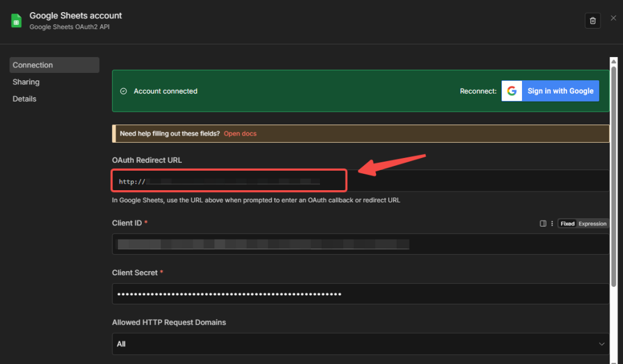This screenshot has height=364, width=623.
Task: Switch Client ID to Fixed mode
Action: [567, 224]
